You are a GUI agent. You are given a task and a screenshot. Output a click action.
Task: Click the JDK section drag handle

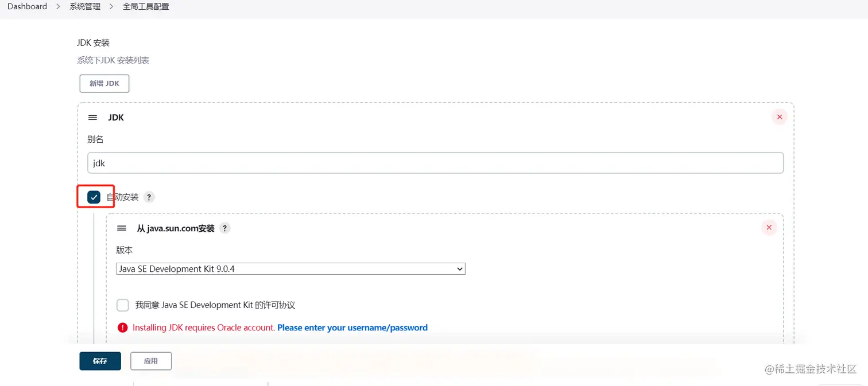click(92, 118)
